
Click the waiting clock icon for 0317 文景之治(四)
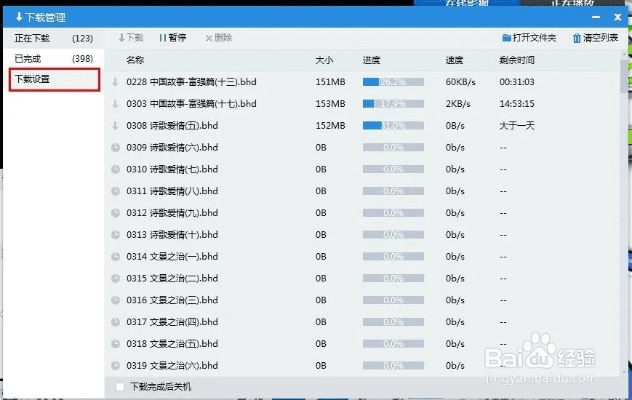point(116,322)
